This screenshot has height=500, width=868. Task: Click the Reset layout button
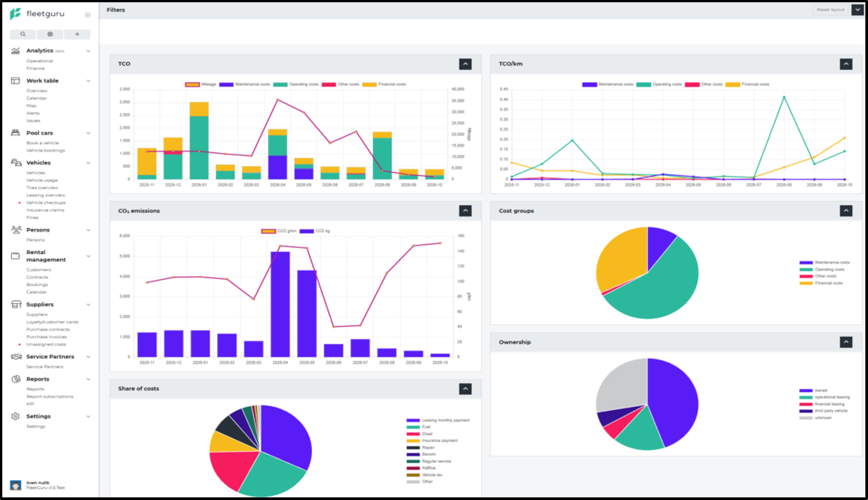830,10
